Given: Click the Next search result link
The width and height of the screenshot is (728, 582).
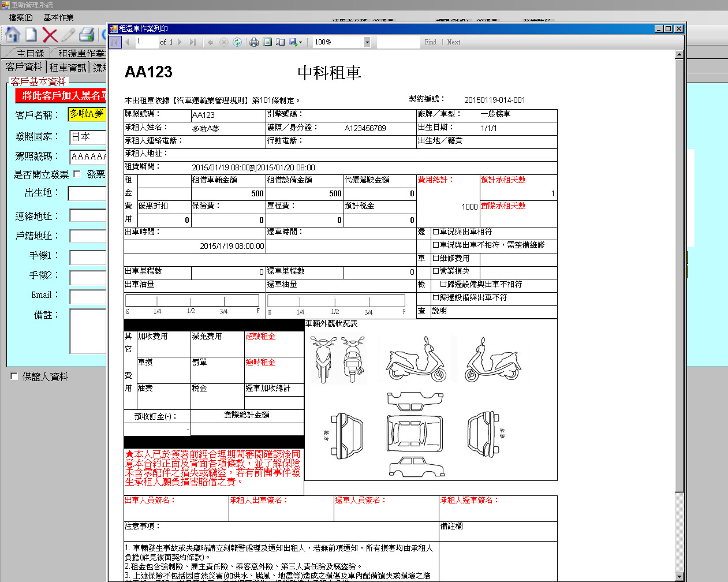Looking at the screenshot, I should tap(454, 42).
